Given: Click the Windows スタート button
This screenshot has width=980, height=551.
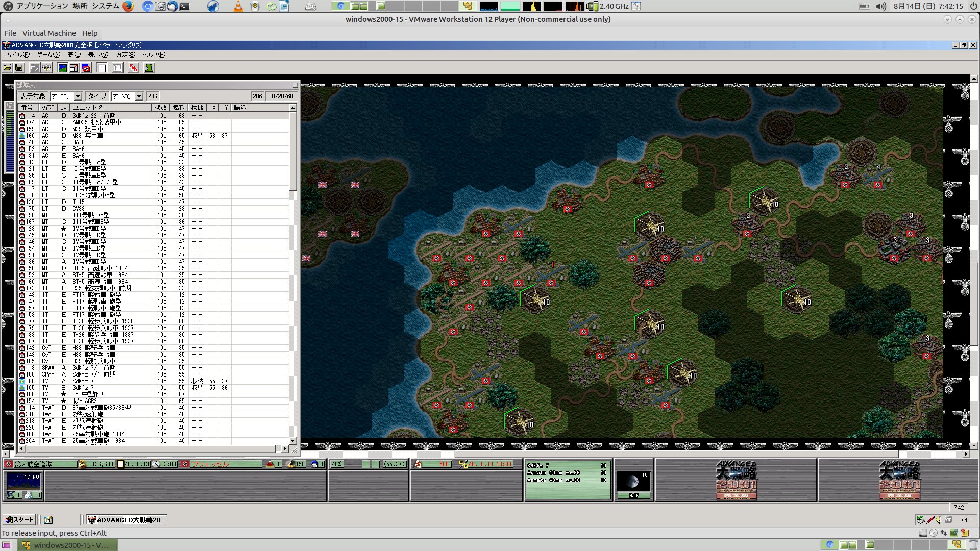Looking at the screenshot, I should click(19, 520).
